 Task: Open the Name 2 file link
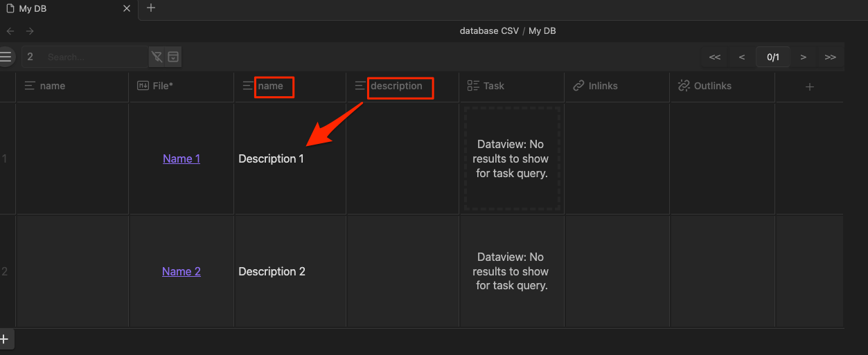[x=181, y=271]
